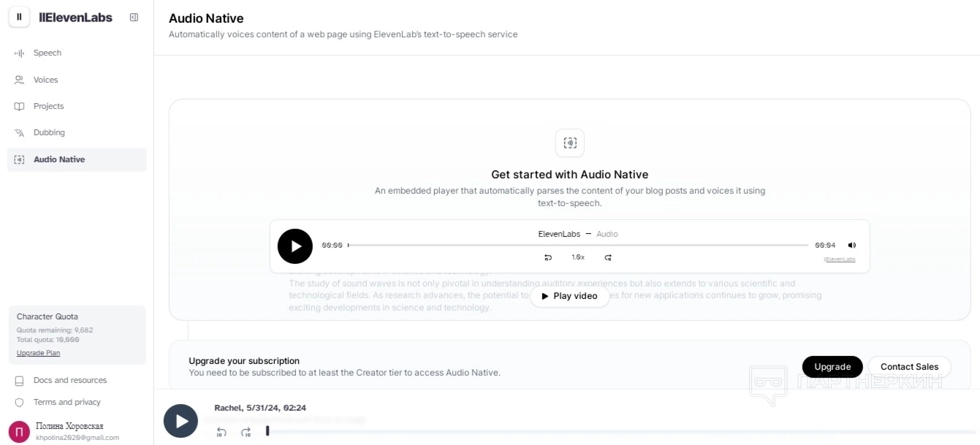Click the Play video button
The image size is (980, 445).
(x=569, y=296)
